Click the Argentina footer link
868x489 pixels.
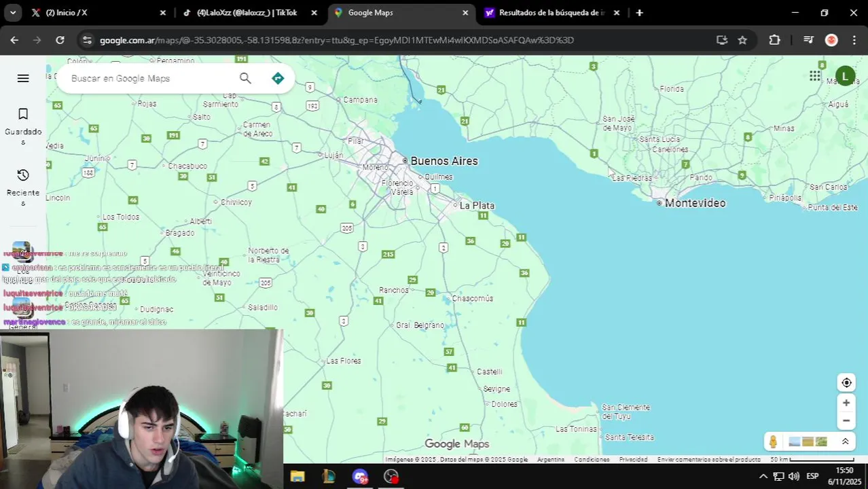point(551,460)
